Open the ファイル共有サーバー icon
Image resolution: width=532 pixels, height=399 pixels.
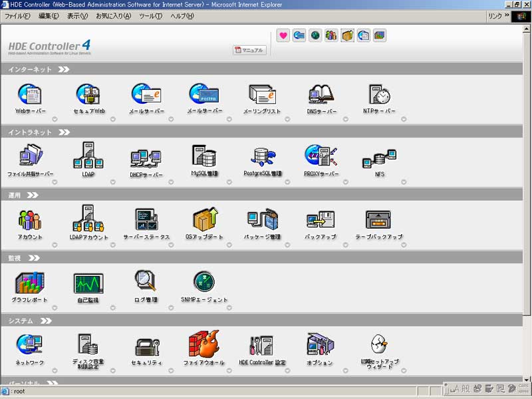(x=31, y=156)
